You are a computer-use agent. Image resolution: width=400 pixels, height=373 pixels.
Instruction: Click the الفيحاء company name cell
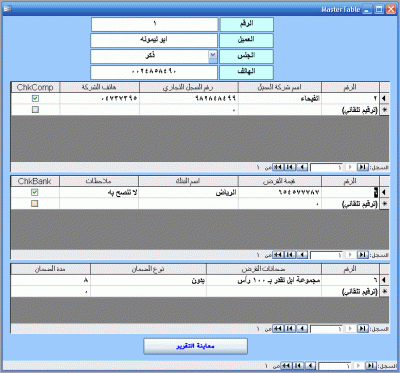click(280, 98)
